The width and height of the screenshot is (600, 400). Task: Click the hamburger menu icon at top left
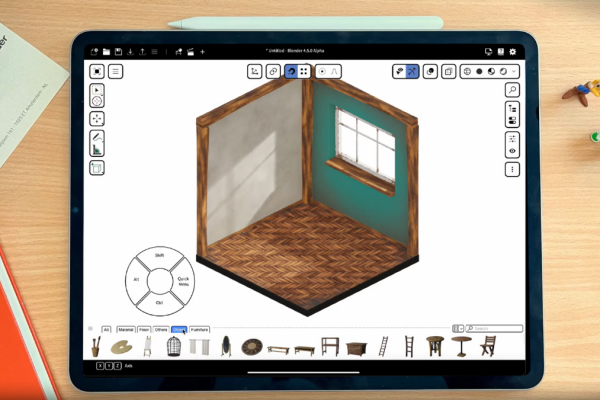point(116,71)
